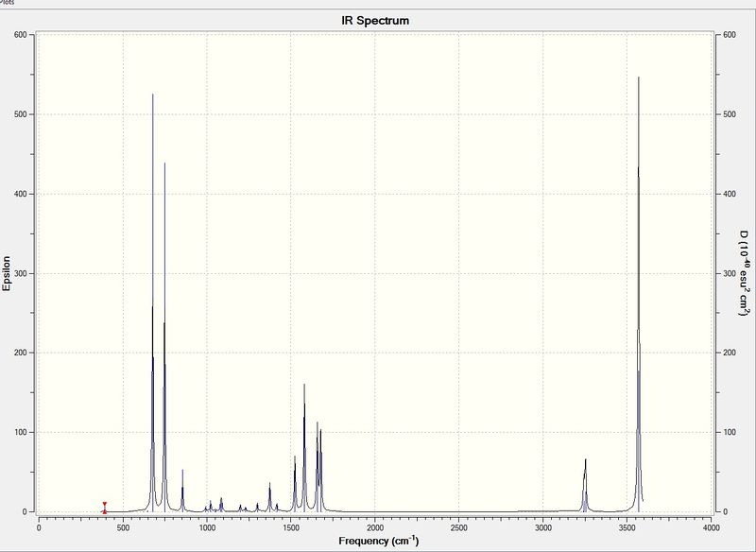Viewport: 756px width, 552px height.
Task: Click the 2000 tick label on Frequency axis
Action: (x=374, y=527)
